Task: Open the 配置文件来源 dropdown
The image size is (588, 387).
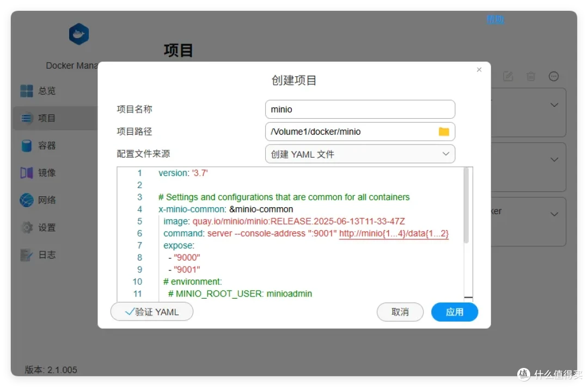Action: tap(360, 154)
